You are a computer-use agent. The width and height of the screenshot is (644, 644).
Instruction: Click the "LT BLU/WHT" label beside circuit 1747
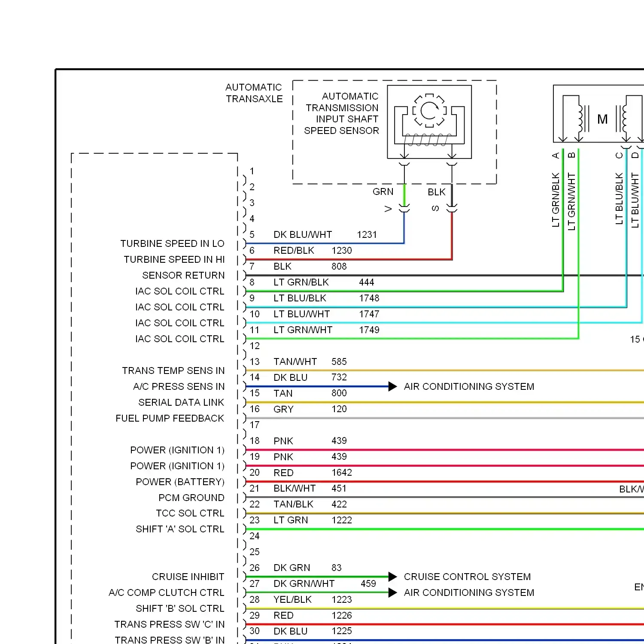302,314
